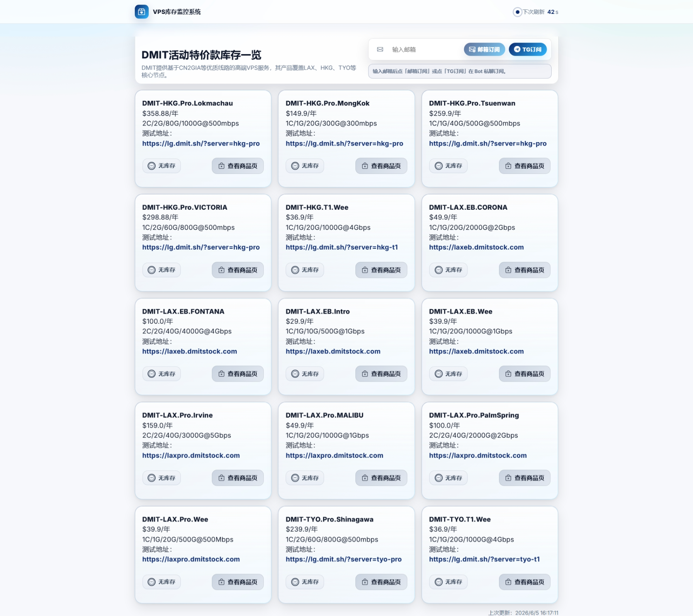Screen dimensions: 693x616
Task: Click 无库存 status on DMIT-TYO.Pro.Shinagawa card
Action: click(305, 582)
